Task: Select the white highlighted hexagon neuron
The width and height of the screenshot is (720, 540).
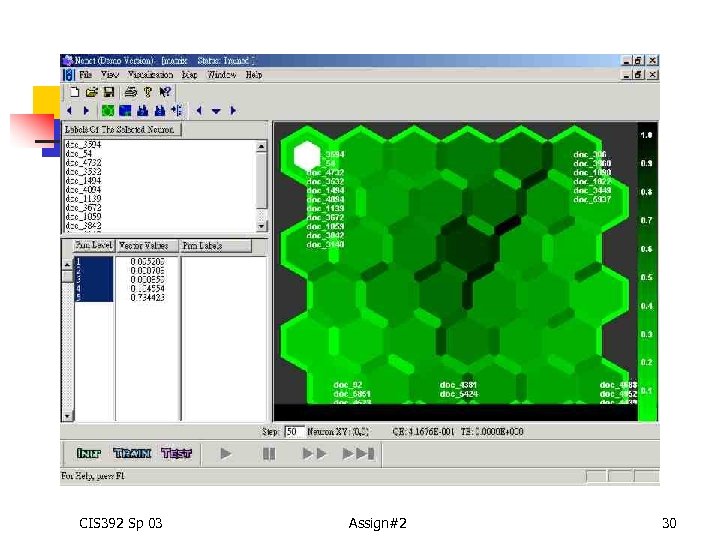Action: pyautogui.click(x=307, y=156)
